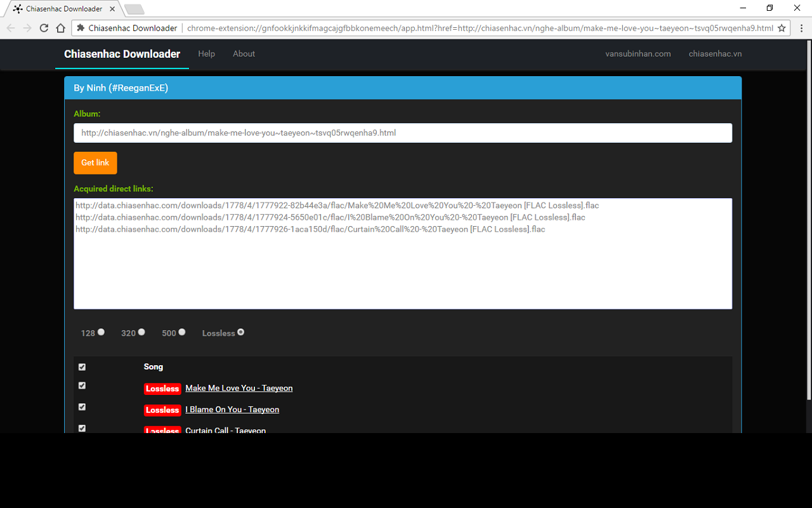Click the Song column header text
Image resolution: width=812 pixels, height=508 pixels.
click(x=154, y=367)
